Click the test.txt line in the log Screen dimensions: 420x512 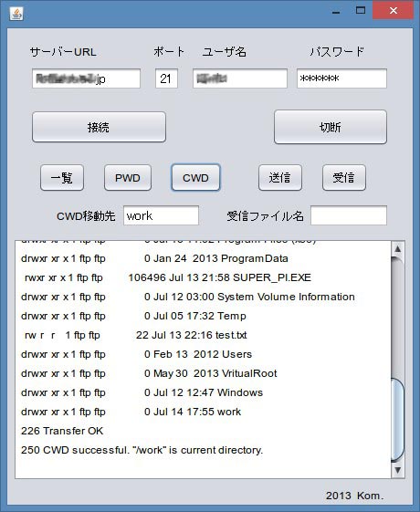[x=135, y=335]
